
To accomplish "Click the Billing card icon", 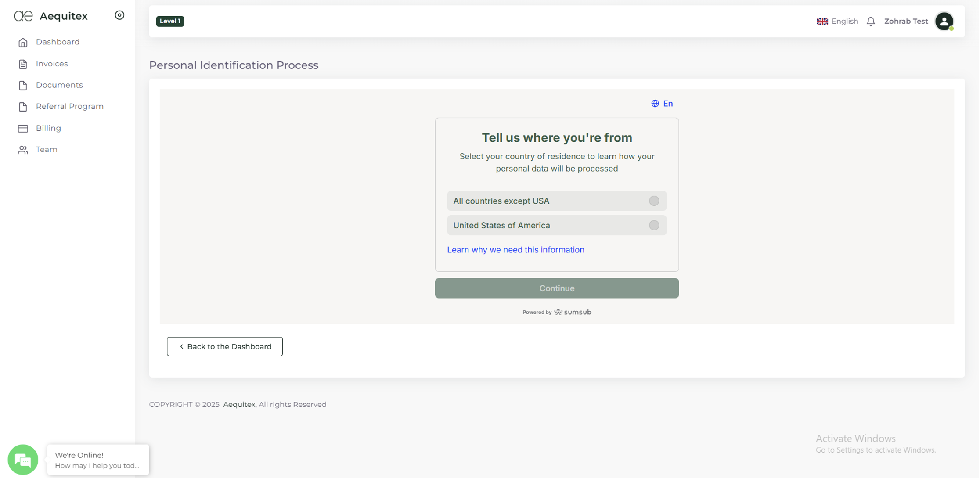I will click(23, 128).
